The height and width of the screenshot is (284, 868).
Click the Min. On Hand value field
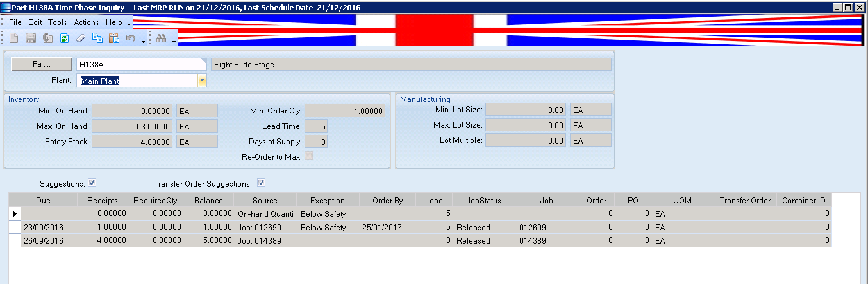pos(133,111)
